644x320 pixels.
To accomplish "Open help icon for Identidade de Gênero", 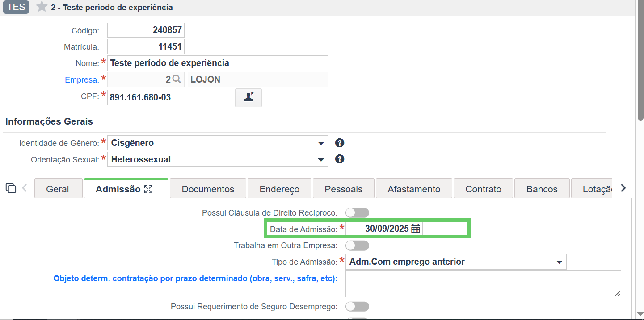I will pyautogui.click(x=340, y=143).
